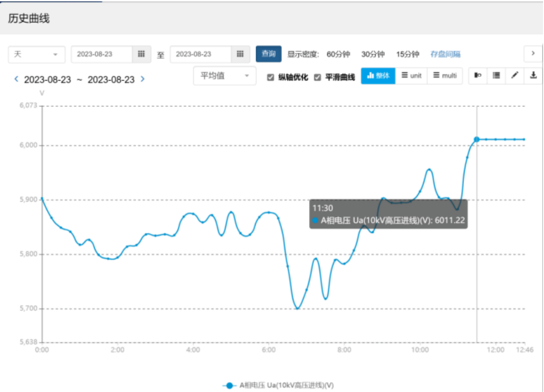Expand the 平均值 aggregation dropdown
This screenshot has height=392, width=544.
224,76
